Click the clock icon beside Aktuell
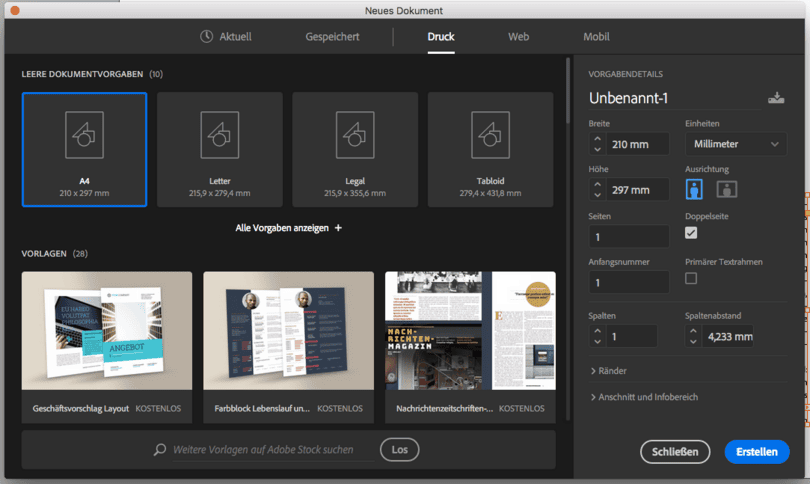 (x=207, y=36)
